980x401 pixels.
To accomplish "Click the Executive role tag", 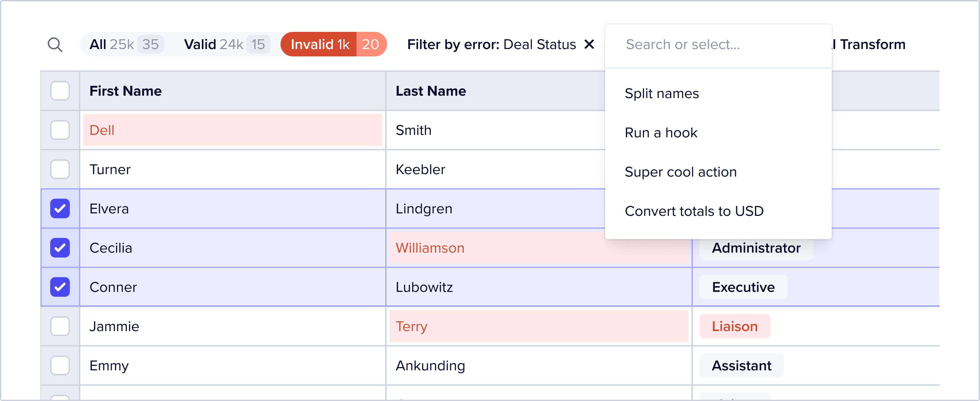I will pyautogui.click(x=743, y=287).
